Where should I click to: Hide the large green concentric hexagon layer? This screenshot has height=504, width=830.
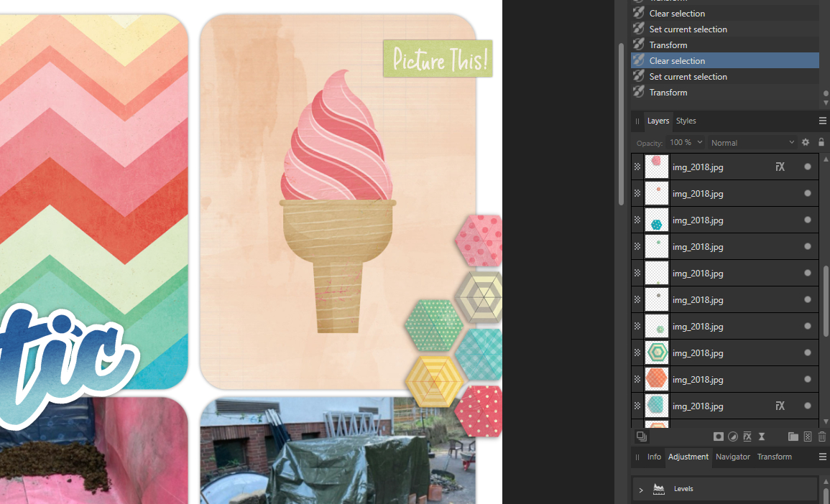click(808, 353)
